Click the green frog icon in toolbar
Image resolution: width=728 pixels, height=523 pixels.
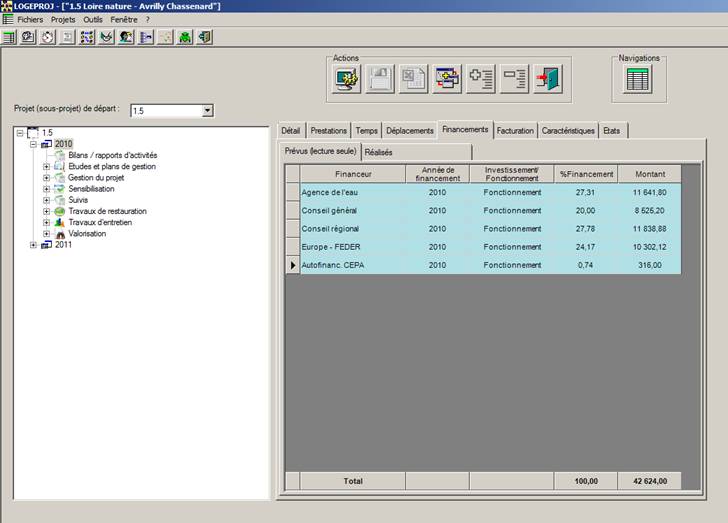tap(185, 37)
